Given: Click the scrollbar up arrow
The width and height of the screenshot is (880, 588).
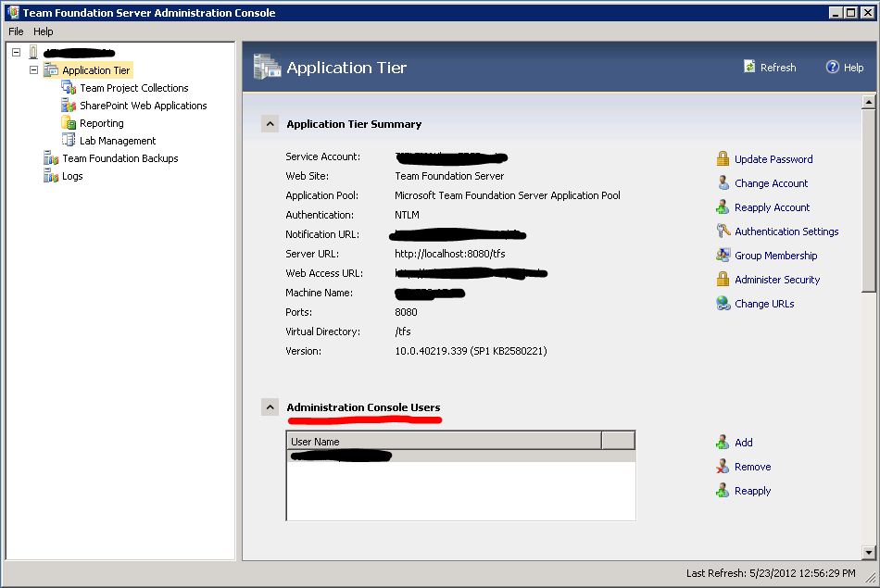Looking at the screenshot, I should pos(868,102).
